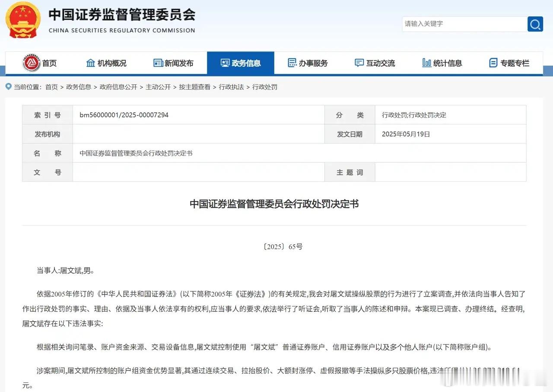This screenshot has width=553, height=392.
Task: Click the document icon beside 办事服务
Action: click(x=292, y=63)
